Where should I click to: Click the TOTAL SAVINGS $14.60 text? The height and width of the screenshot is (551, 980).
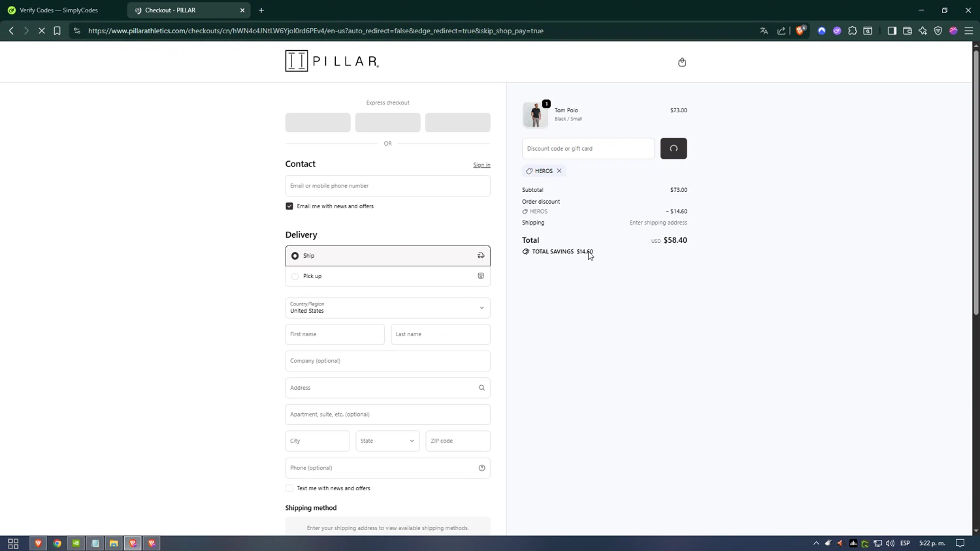click(563, 251)
